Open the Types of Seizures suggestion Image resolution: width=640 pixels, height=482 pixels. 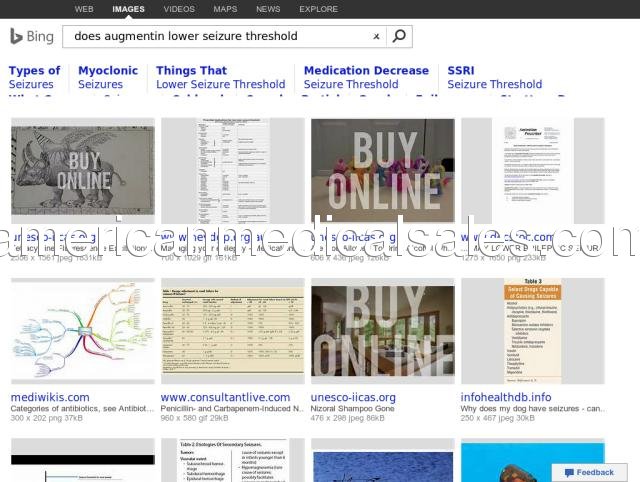[x=35, y=77]
